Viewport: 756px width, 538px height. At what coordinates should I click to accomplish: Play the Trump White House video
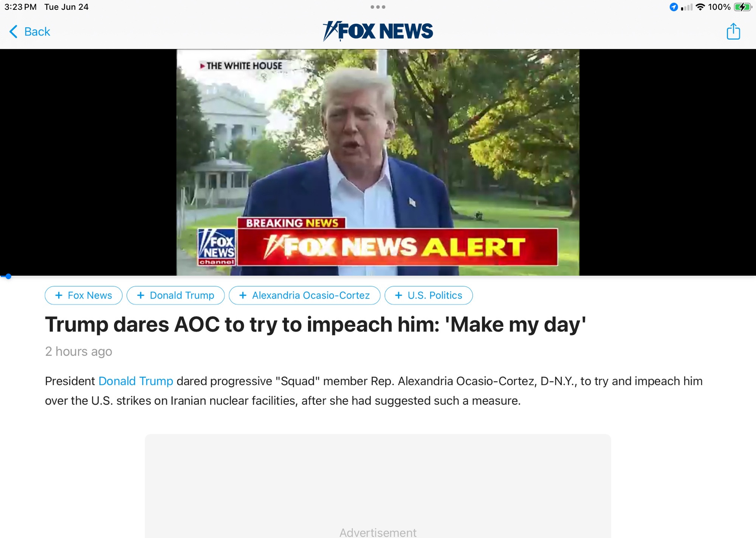378,162
